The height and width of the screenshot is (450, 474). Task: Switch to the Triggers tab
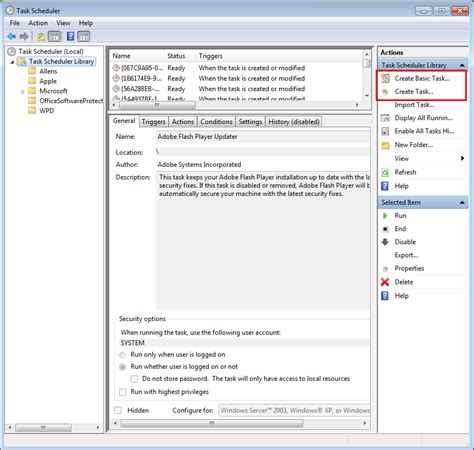tap(153, 122)
